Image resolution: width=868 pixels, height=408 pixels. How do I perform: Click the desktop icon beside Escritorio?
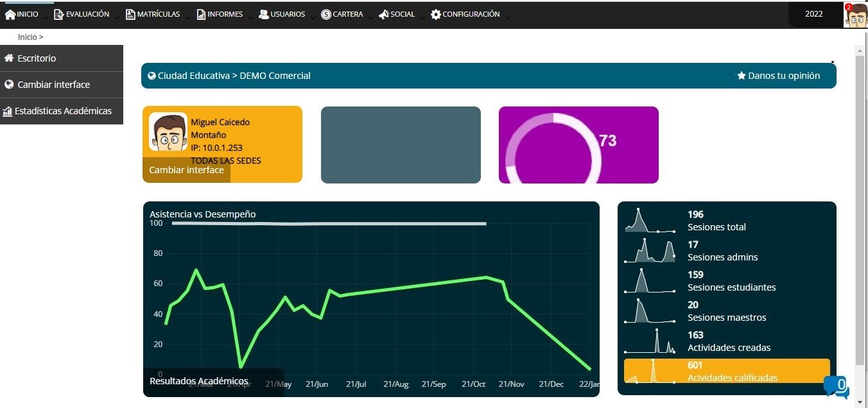point(8,58)
